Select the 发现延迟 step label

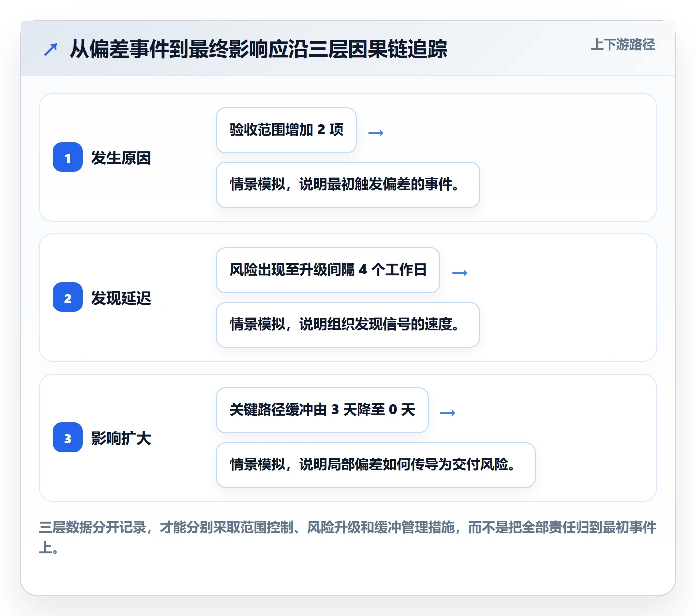pyautogui.click(x=121, y=298)
